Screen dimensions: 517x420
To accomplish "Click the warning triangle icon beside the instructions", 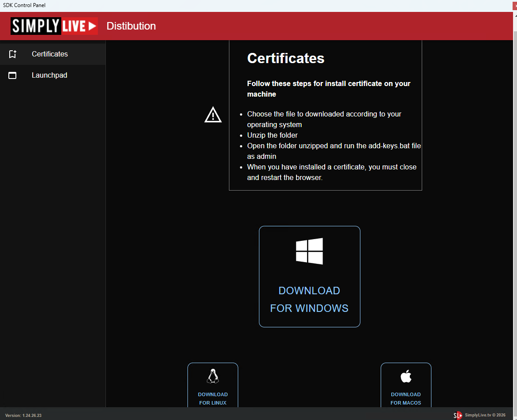I will [213, 115].
